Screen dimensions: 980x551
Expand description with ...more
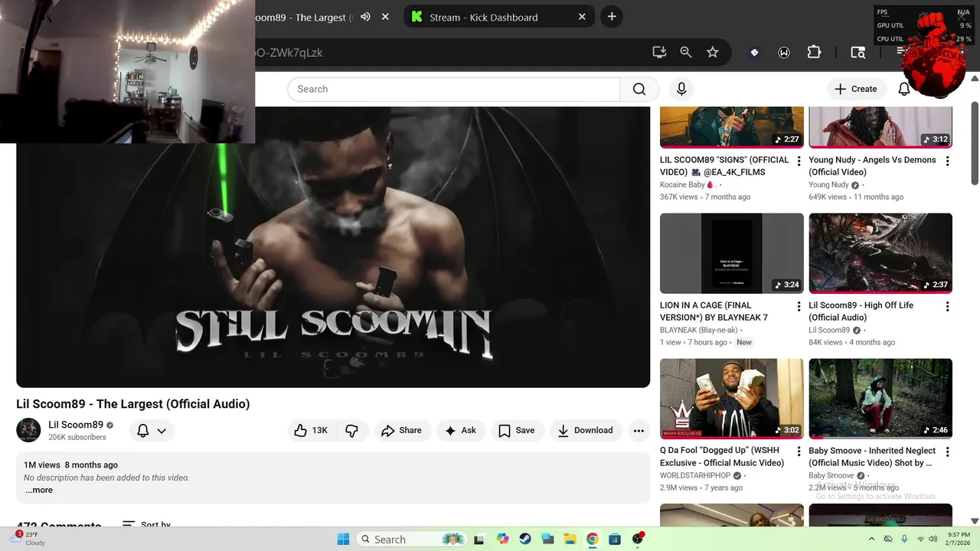pyautogui.click(x=39, y=490)
